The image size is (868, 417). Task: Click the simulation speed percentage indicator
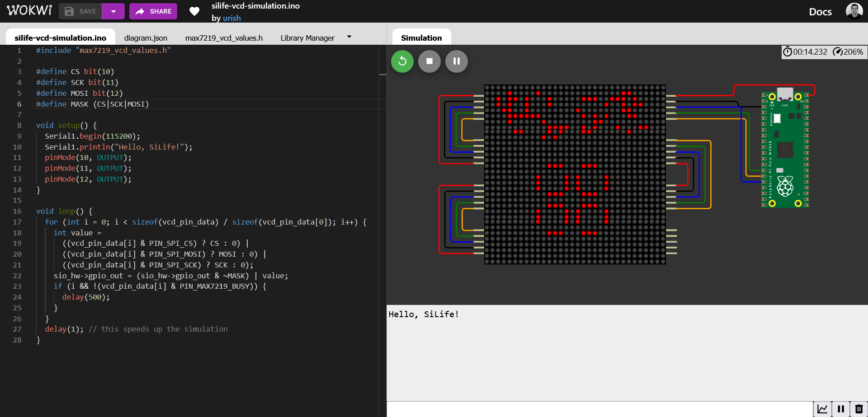pos(848,52)
